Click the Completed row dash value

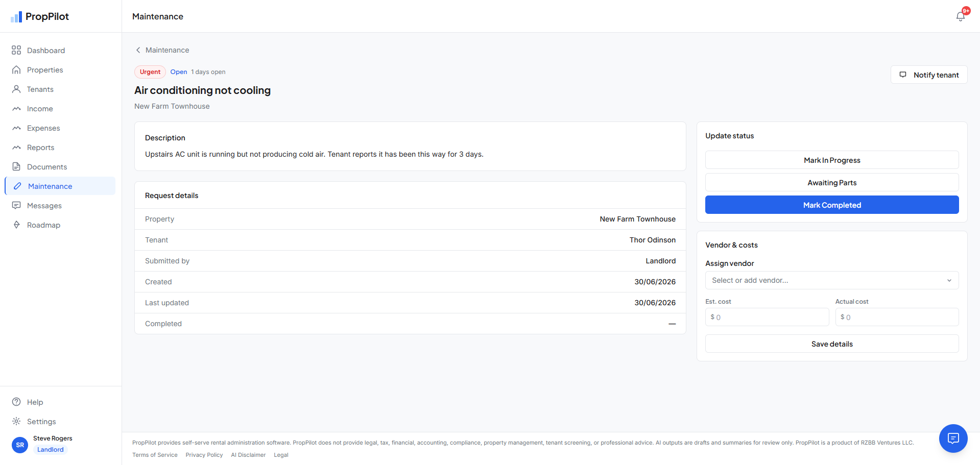pyautogui.click(x=672, y=324)
